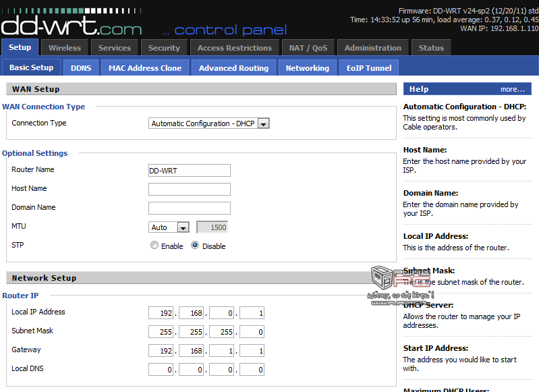Select Disable for STP
Screen dimensions: 539x392
pyautogui.click(x=195, y=245)
